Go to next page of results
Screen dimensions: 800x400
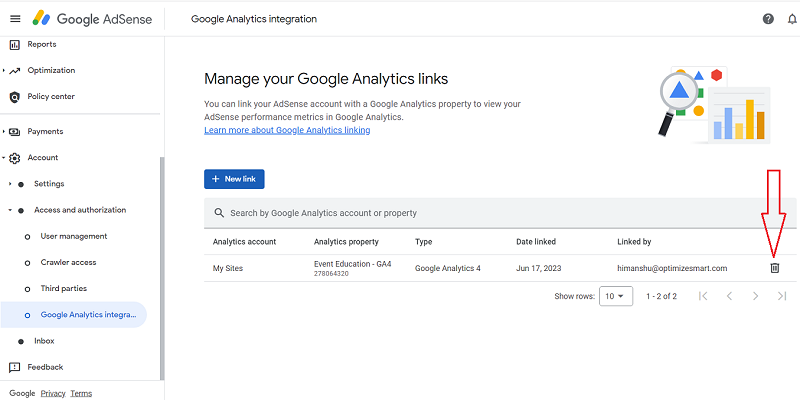[756, 296]
